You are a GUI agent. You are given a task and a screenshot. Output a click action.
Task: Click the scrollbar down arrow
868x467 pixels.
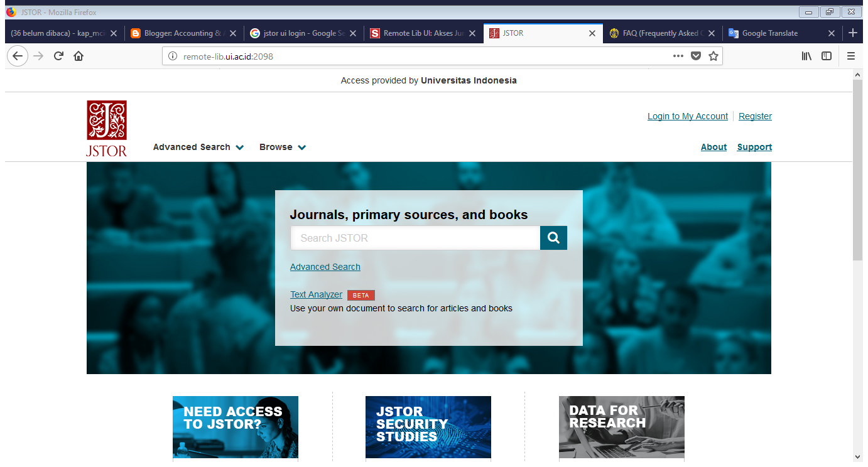pyautogui.click(x=858, y=456)
